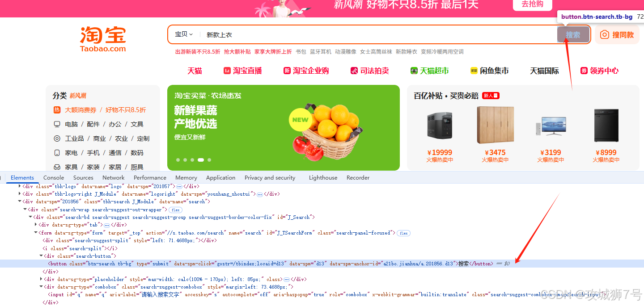Click the sofa icon beside 家具
Screen dimensions: 644x306
57,167
